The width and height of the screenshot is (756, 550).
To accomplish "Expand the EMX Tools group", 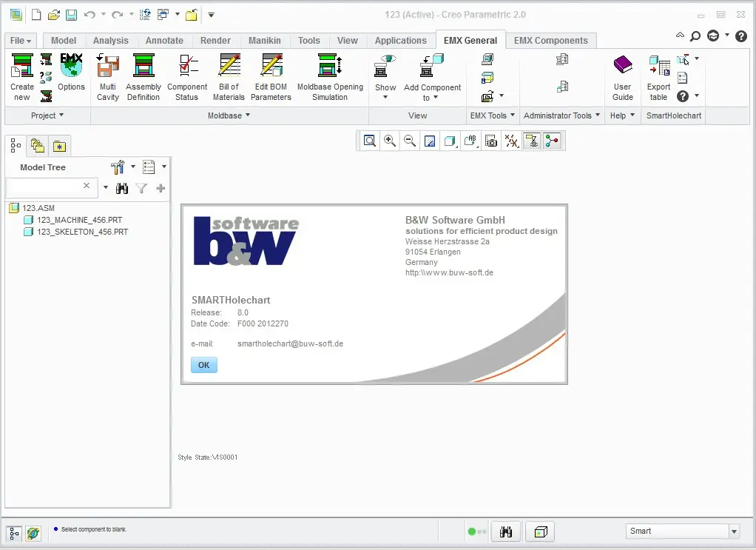I will (x=493, y=115).
